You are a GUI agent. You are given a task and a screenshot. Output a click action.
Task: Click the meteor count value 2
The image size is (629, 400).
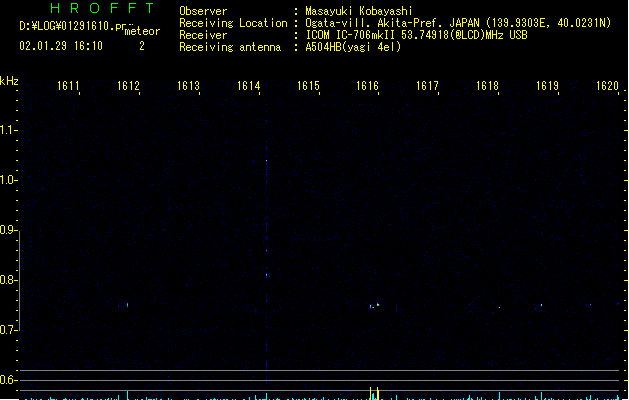[142, 46]
